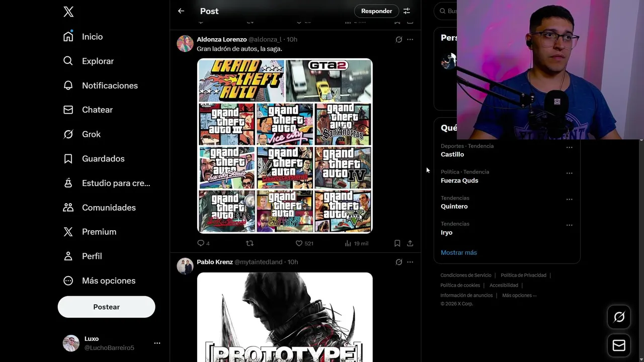
Task: Open @mytaintedland handle link
Action: pos(259,262)
